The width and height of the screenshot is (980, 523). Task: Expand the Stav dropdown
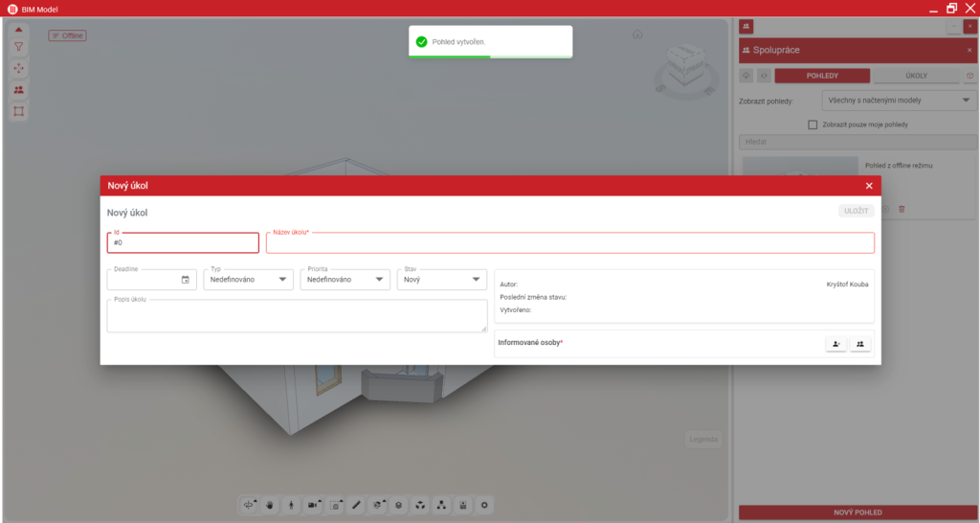point(441,280)
